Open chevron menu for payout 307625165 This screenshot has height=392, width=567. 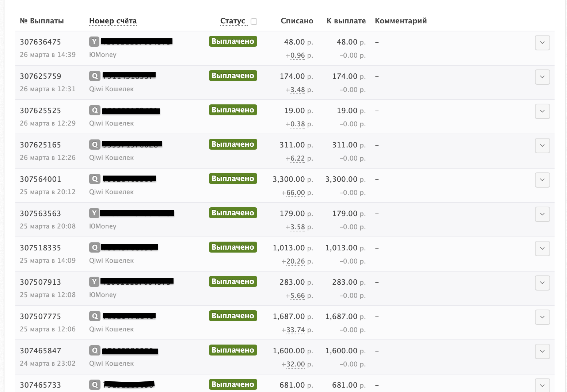click(x=542, y=146)
